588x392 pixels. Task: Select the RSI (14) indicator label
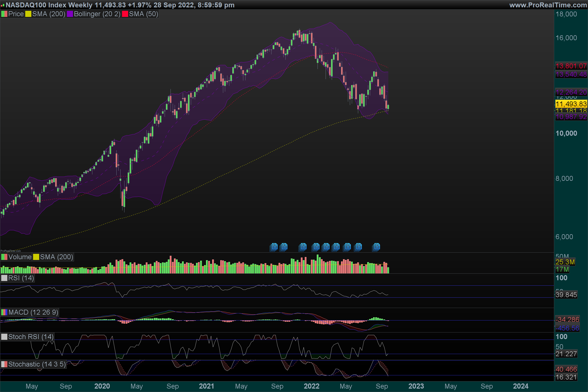[21, 278]
